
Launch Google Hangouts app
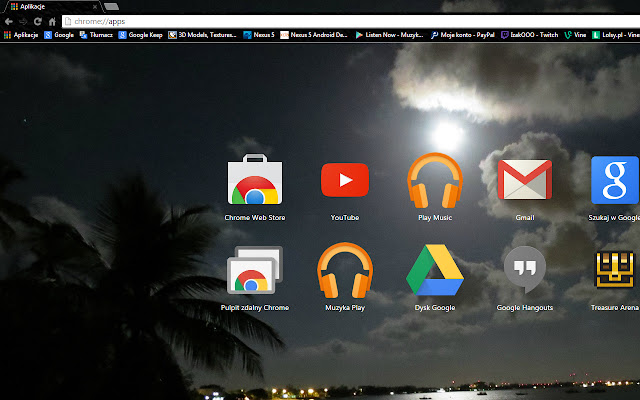(x=525, y=269)
